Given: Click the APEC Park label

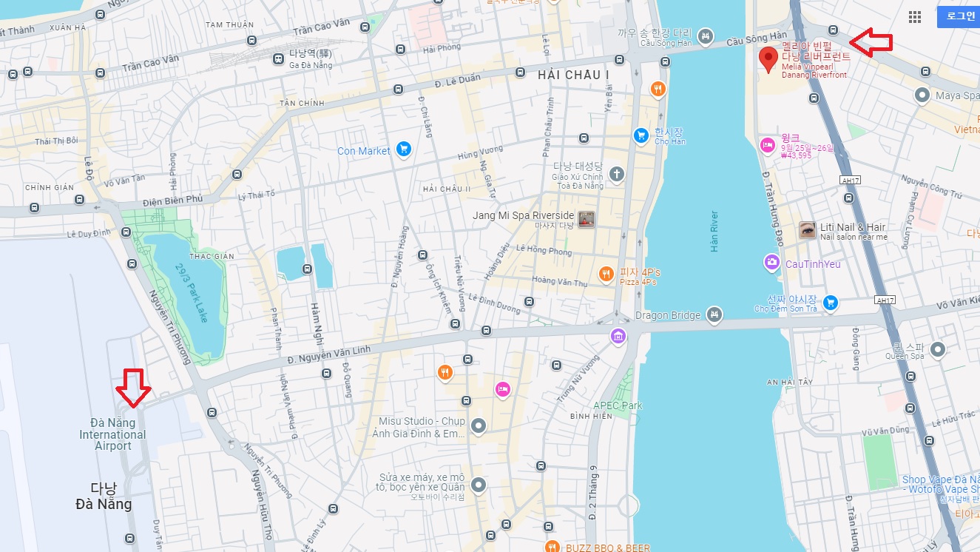Looking at the screenshot, I should click(x=618, y=405).
